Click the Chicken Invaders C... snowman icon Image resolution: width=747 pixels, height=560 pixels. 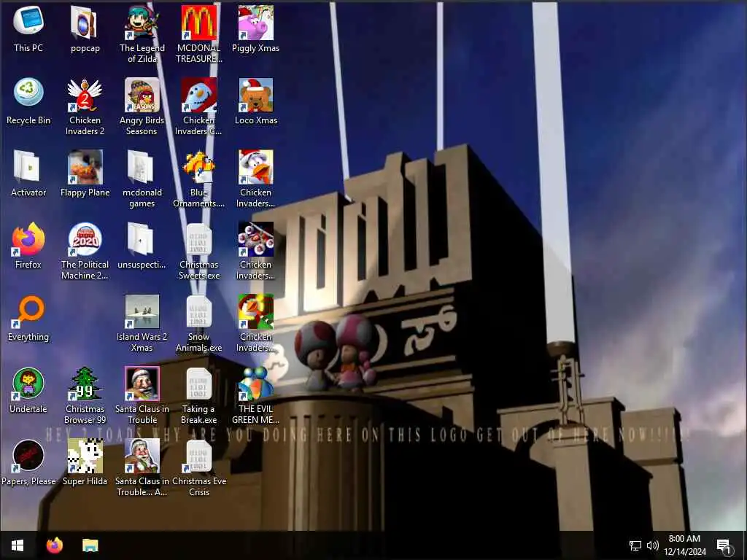(198, 94)
